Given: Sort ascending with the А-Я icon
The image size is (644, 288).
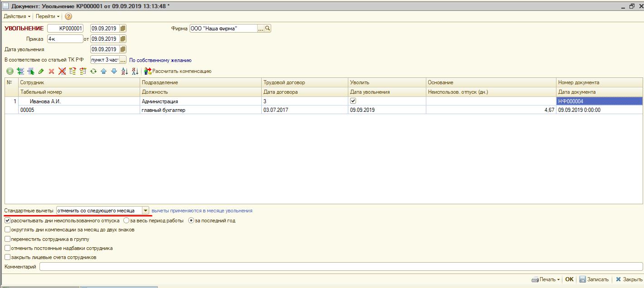Looking at the screenshot, I should pos(125,71).
